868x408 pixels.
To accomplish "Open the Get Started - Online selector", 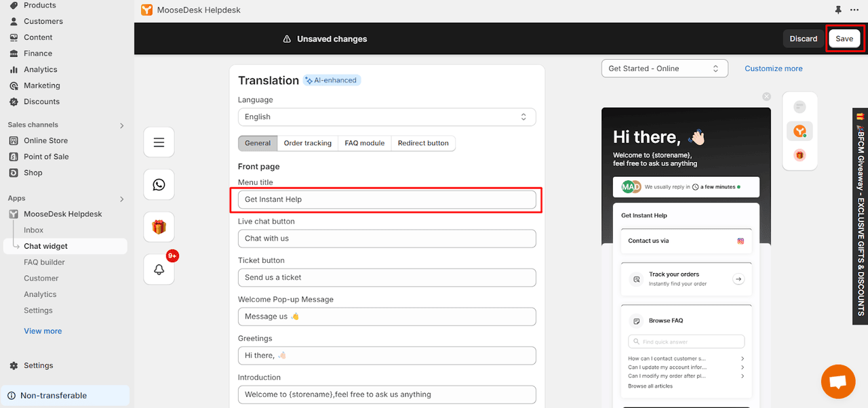I will (x=664, y=68).
